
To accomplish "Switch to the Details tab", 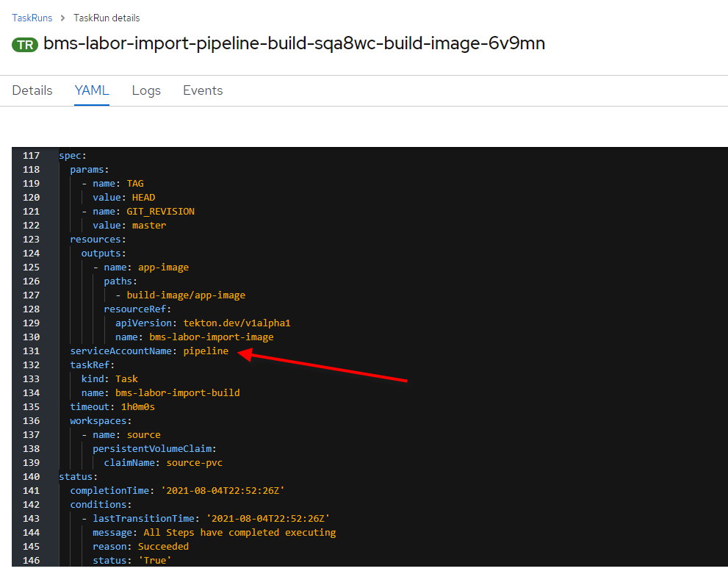I will [x=32, y=90].
